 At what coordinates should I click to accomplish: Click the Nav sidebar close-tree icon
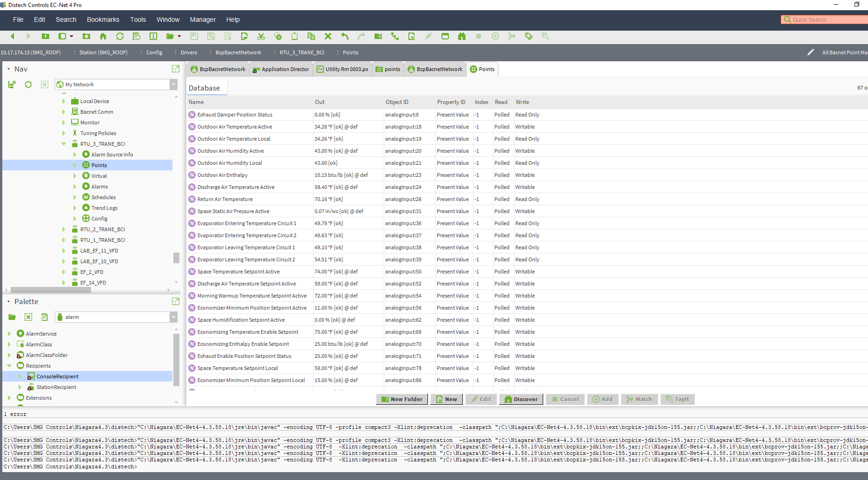point(45,84)
